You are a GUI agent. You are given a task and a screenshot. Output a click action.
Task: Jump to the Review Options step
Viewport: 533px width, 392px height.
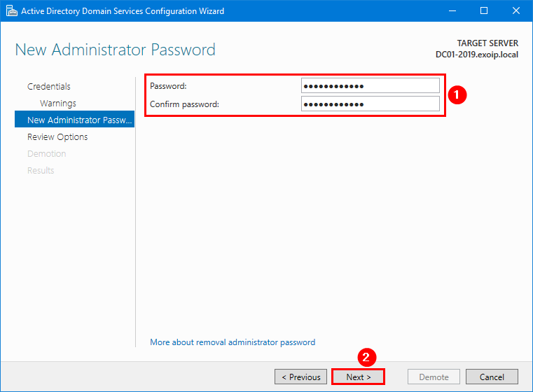[x=57, y=136]
